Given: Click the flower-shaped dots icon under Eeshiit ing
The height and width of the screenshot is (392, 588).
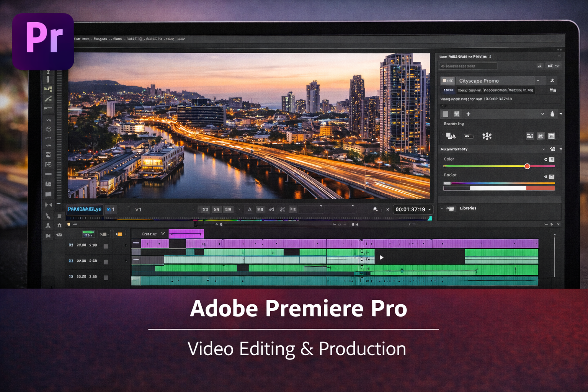Looking at the screenshot, I should pos(487,136).
